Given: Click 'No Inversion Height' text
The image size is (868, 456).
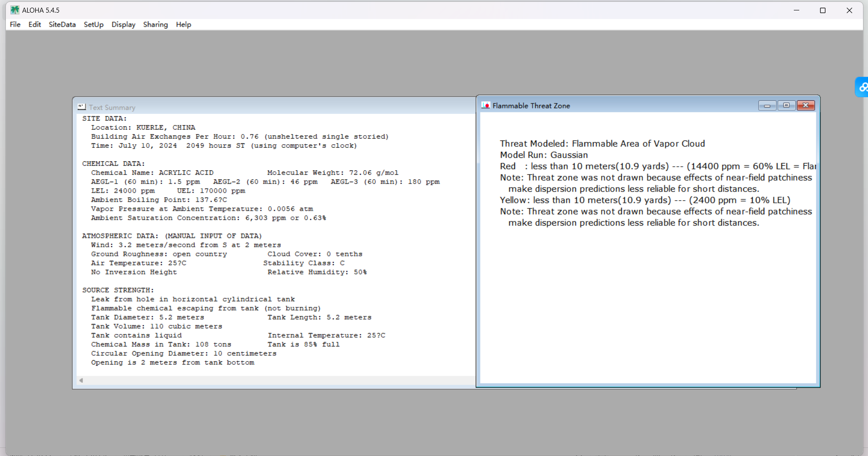Looking at the screenshot, I should (134, 272).
